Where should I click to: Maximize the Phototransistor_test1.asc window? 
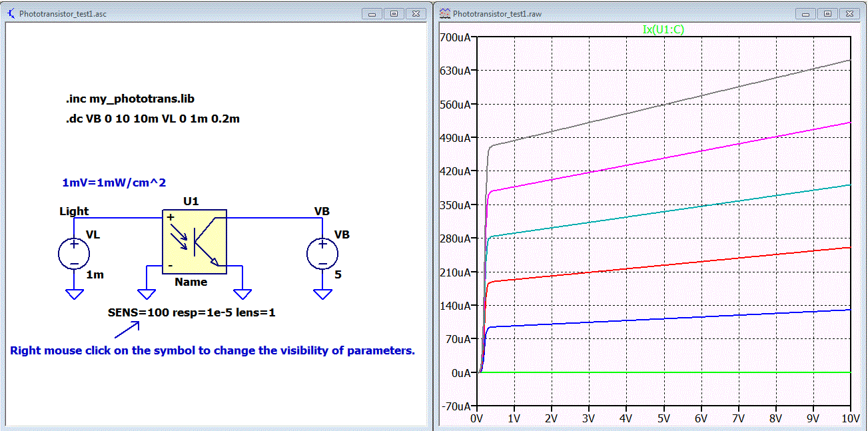tap(394, 13)
